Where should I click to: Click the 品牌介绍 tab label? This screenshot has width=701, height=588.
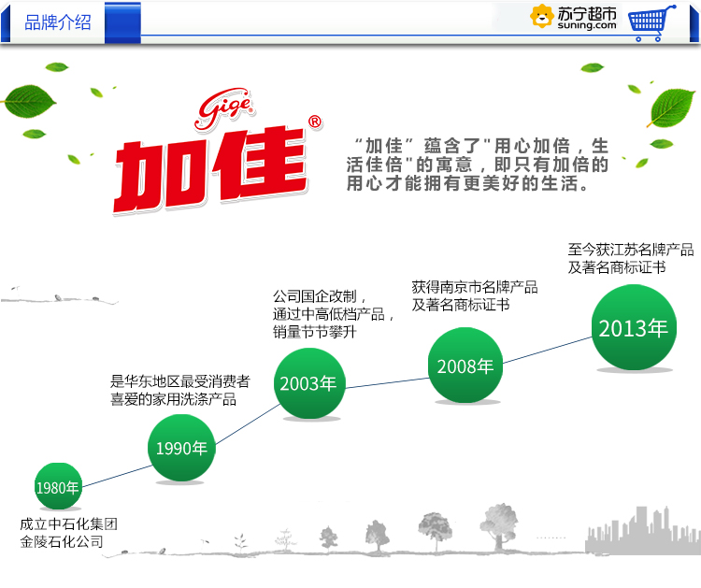click(x=58, y=22)
